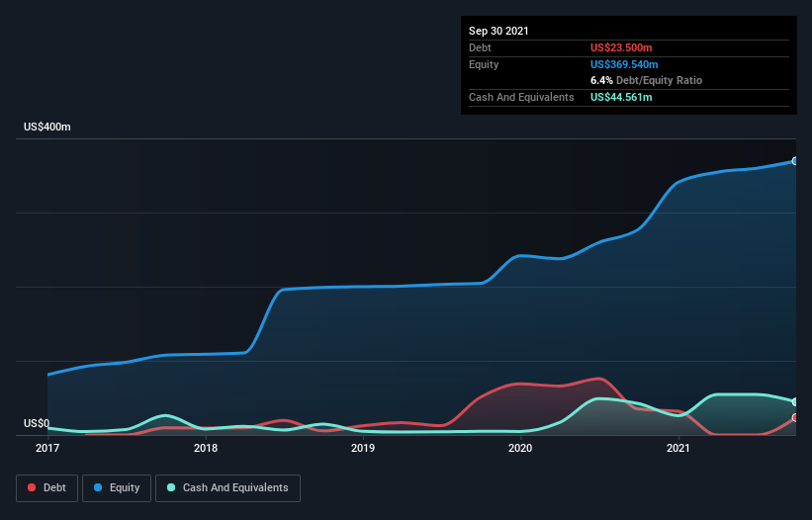Toggle the Cash And Equivalents legend button
The image size is (812, 520).
point(227,488)
